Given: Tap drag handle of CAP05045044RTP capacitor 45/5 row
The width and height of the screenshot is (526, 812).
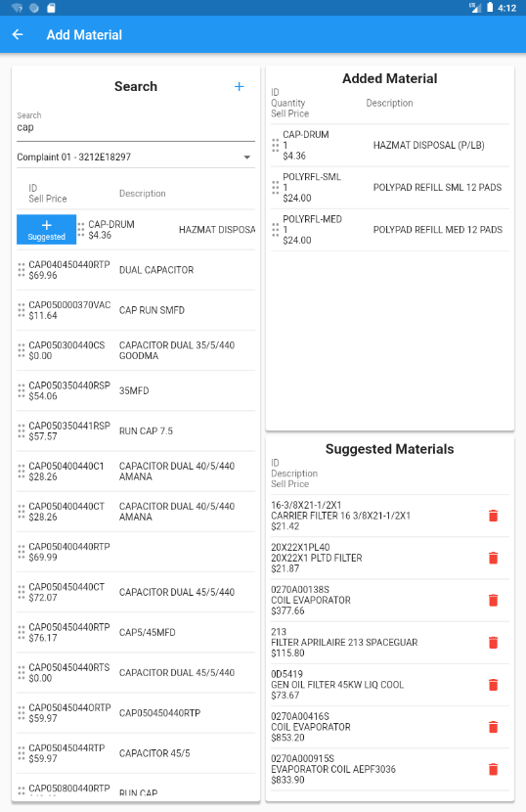Looking at the screenshot, I should pyautogui.click(x=22, y=753).
